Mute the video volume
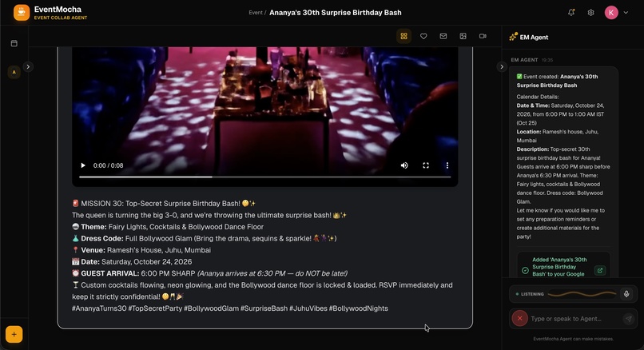Image resolution: width=644 pixels, height=350 pixels. coord(404,165)
